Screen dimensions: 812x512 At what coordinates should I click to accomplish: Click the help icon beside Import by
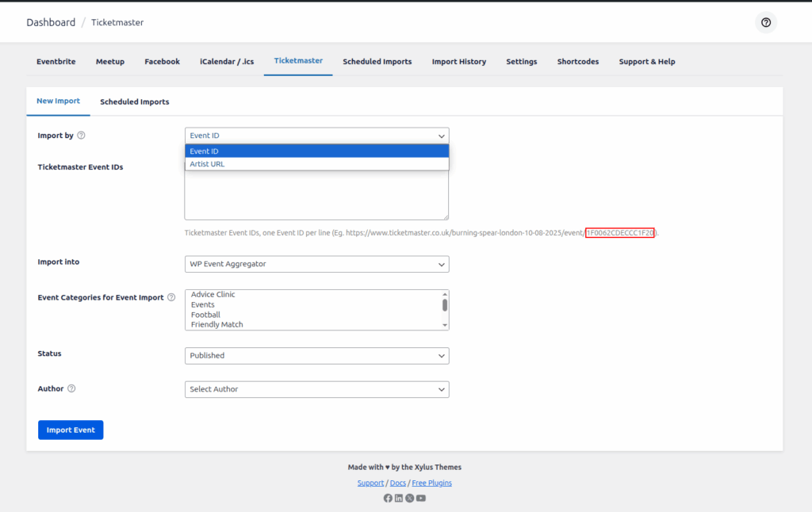pyautogui.click(x=81, y=136)
